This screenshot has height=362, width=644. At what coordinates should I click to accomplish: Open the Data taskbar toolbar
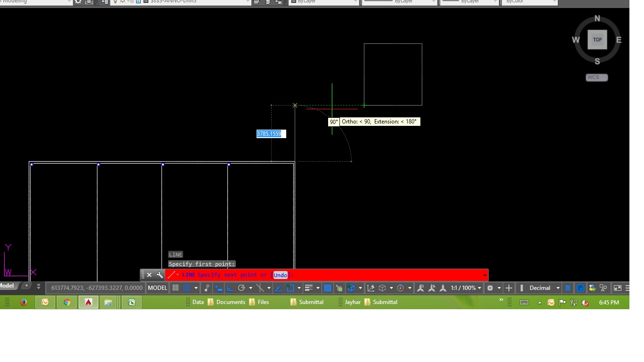(198, 302)
